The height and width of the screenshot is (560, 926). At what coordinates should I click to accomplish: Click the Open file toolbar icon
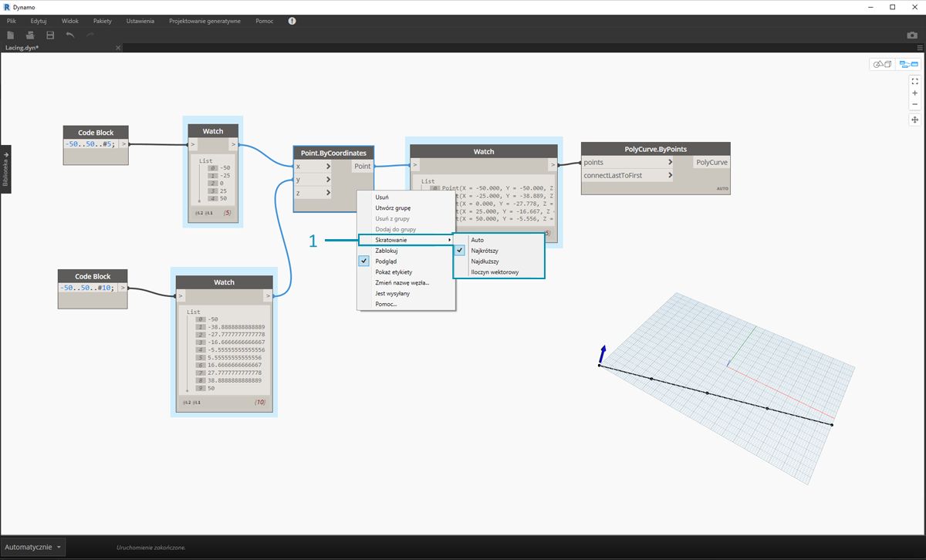point(30,35)
